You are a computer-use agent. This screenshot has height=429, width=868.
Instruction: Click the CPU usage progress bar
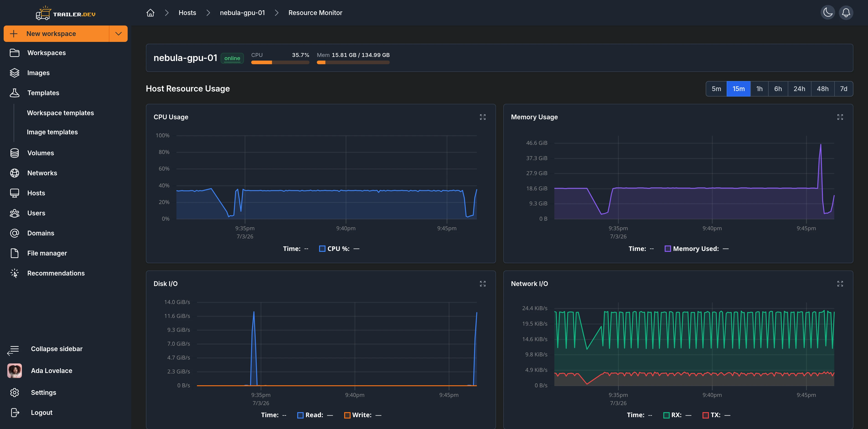pos(280,62)
